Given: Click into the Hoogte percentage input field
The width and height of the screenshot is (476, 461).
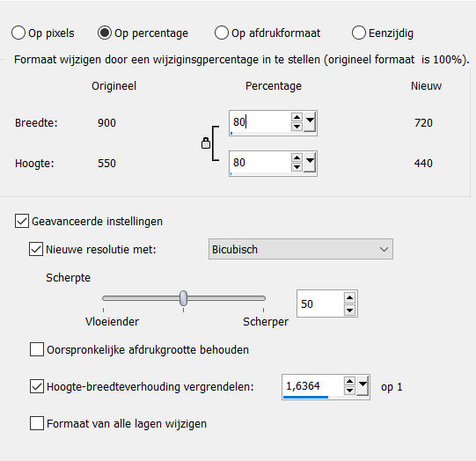Looking at the screenshot, I should pos(260,163).
